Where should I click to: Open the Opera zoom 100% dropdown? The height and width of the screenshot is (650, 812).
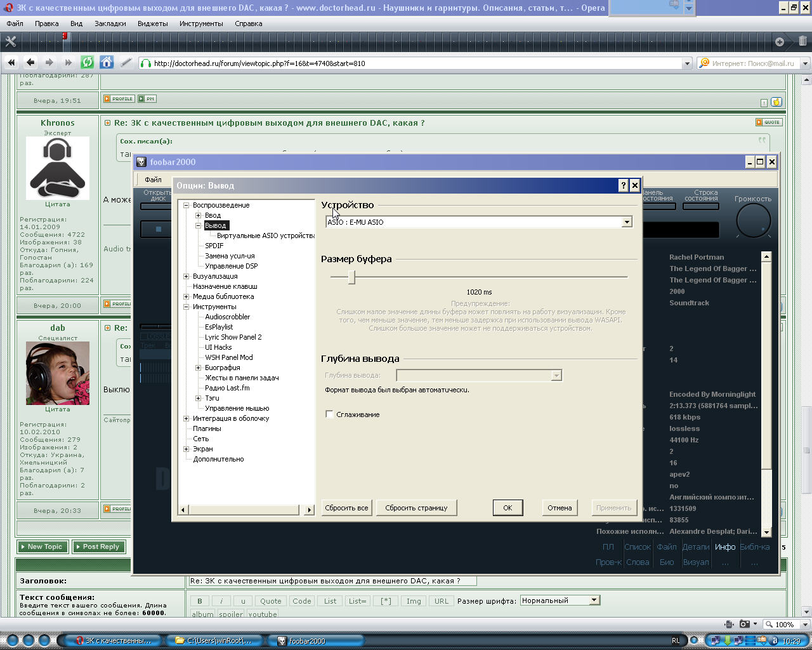(x=804, y=624)
